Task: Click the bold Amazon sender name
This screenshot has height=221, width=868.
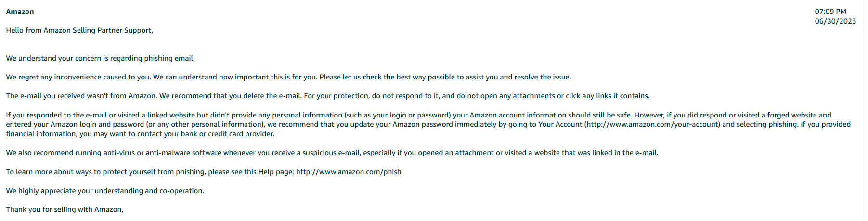Action: pos(20,12)
